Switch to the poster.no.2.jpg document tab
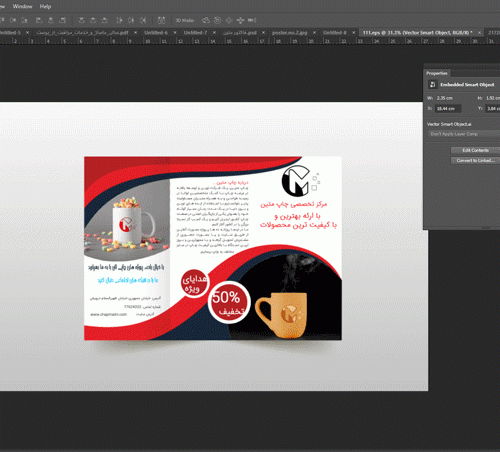The width and height of the screenshot is (500, 452). 289,33
